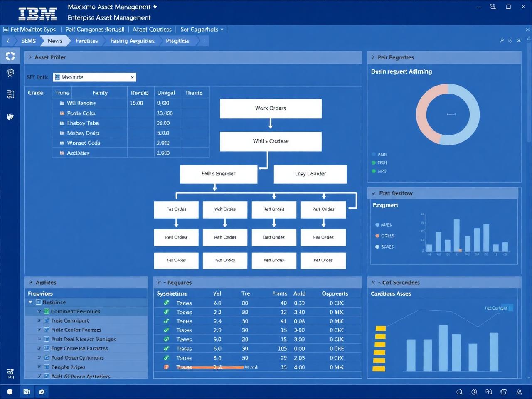This screenshot has height=399, width=532.
Task: Click the back arrow left of SEMS
Action: click(x=8, y=41)
